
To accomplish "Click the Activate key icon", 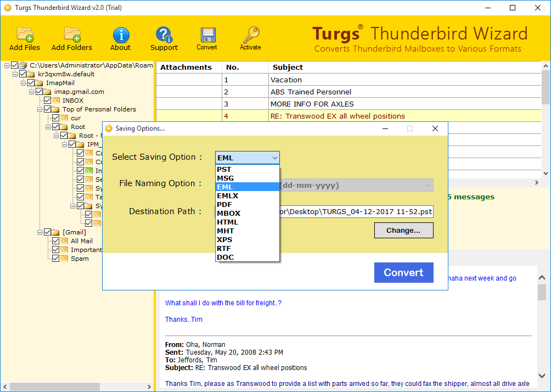I will pos(251,35).
